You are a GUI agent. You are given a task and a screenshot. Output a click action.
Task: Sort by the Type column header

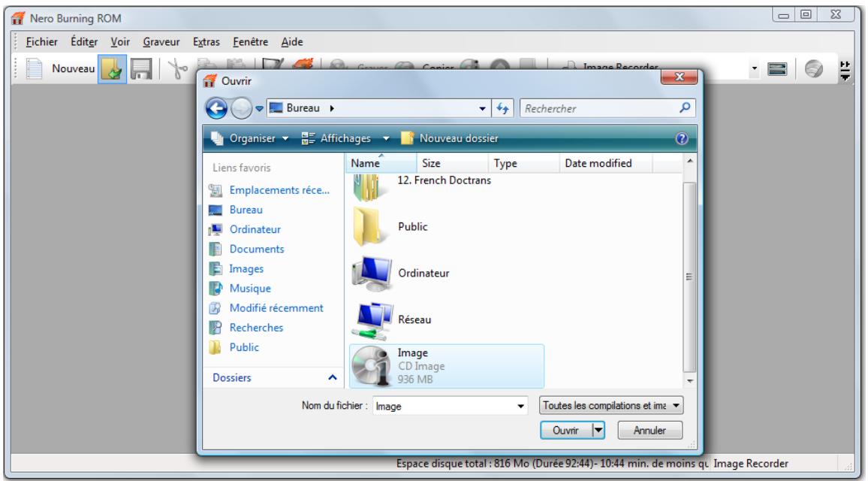point(523,163)
